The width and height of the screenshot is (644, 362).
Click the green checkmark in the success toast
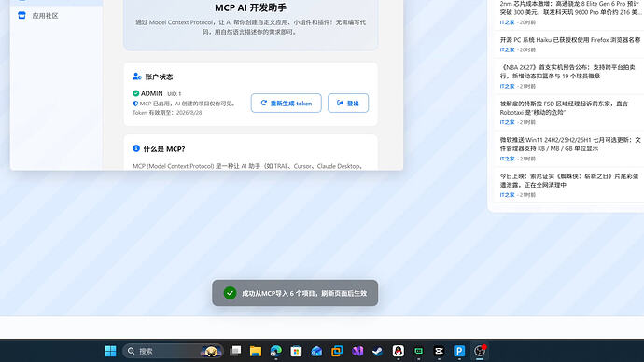click(x=230, y=293)
